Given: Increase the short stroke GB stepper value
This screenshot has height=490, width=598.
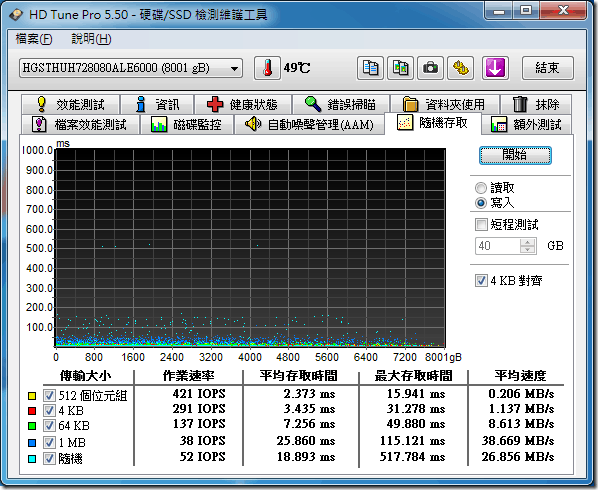Looking at the screenshot, I should (x=527, y=242).
